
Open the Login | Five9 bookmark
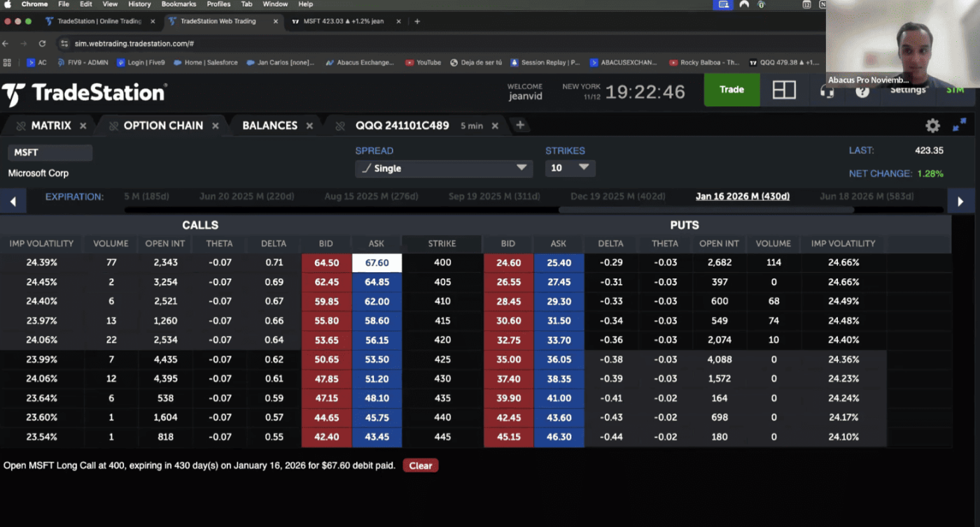click(140, 62)
